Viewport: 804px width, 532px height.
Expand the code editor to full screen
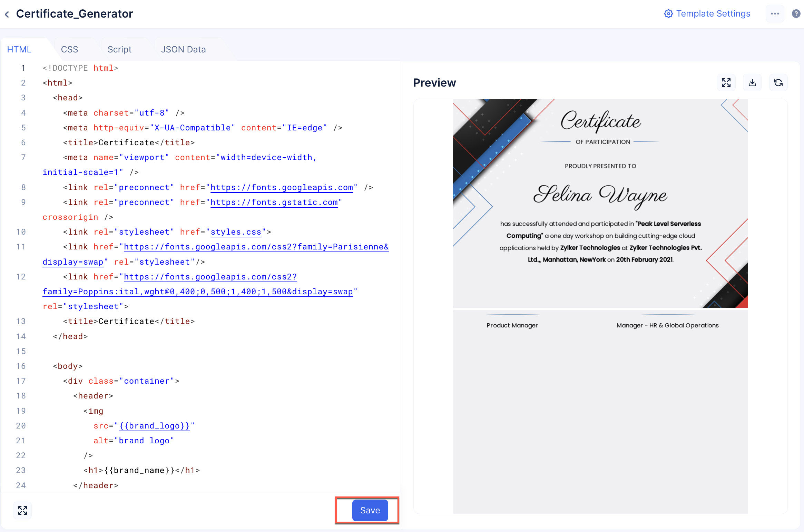(22, 510)
